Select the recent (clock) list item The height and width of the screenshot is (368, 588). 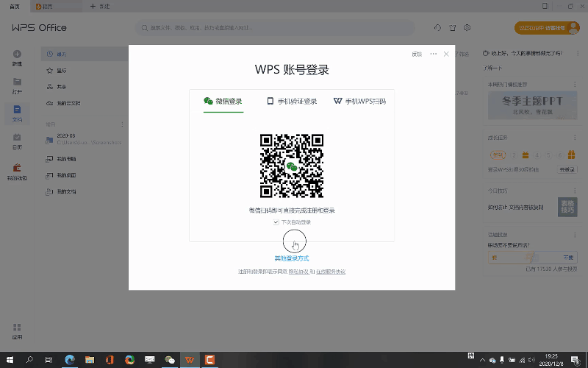(84, 54)
